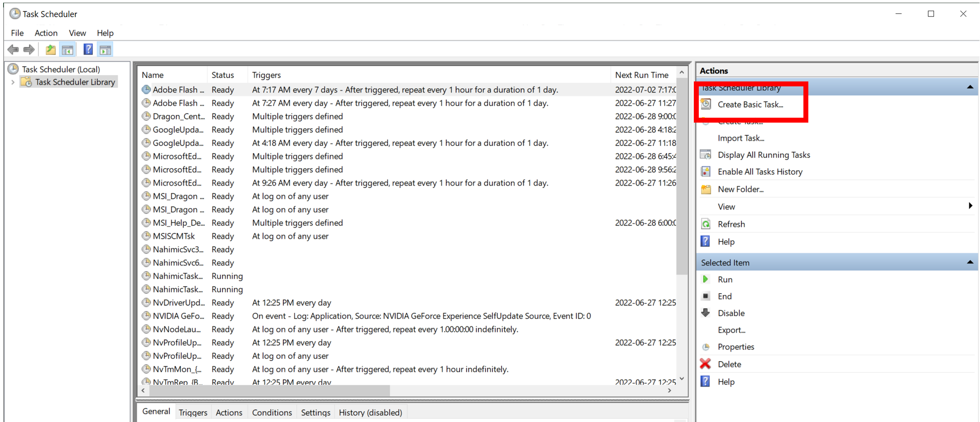980x422 pixels.
Task: Refresh the task list
Action: click(x=731, y=224)
